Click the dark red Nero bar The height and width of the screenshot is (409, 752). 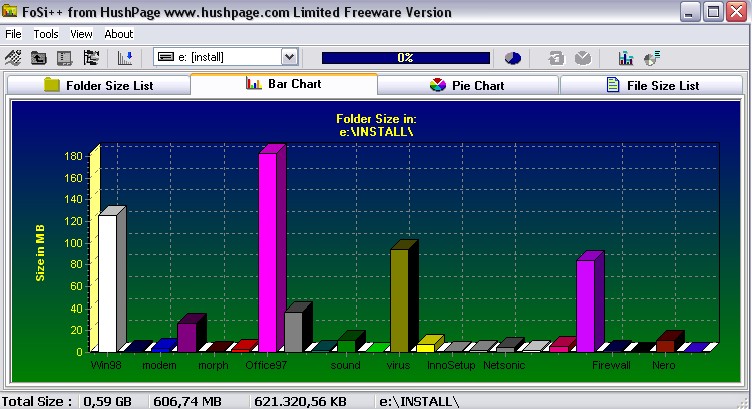pyautogui.click(x=665, y=346)
